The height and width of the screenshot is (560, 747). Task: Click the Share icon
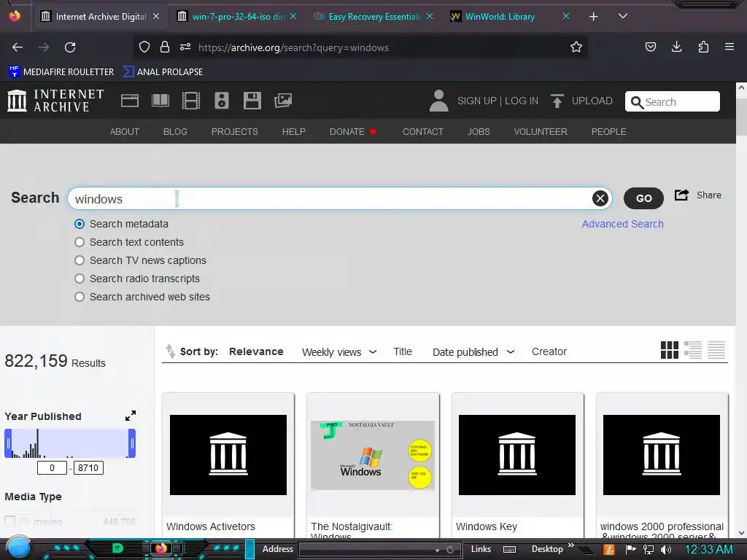(682, 195)
